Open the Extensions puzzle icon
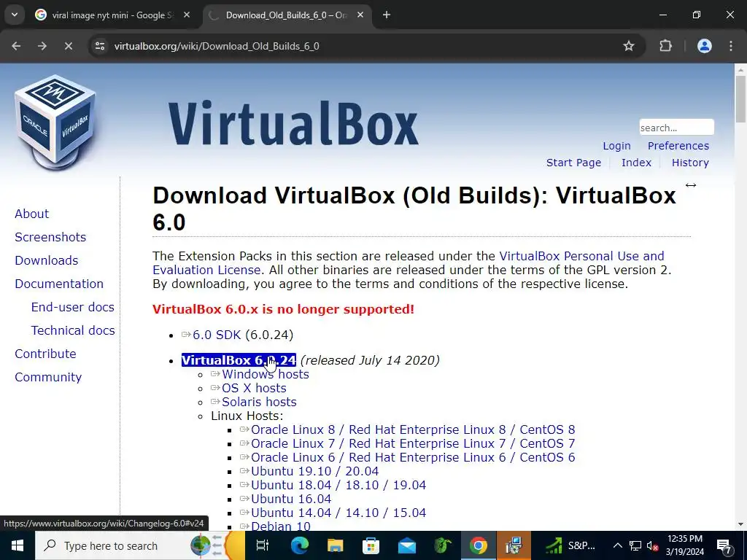The image size is (747, 560). pos(665,46)
